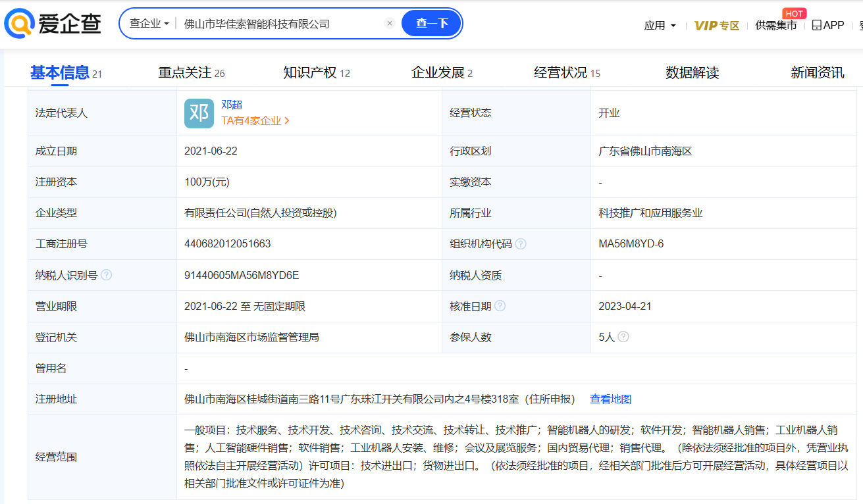The image size is (863, 504).
Task: Expand the 查企业 search type dropdown
Action: [149, 24]
